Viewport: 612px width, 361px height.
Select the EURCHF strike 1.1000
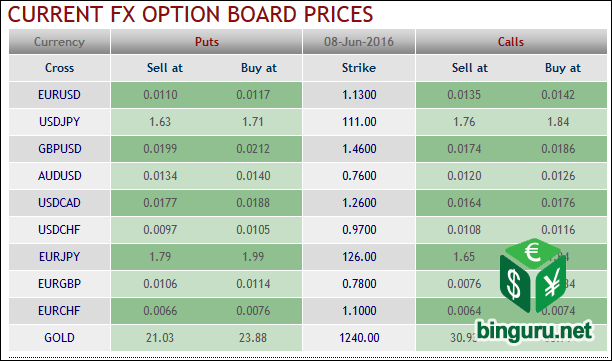[359, 311]
